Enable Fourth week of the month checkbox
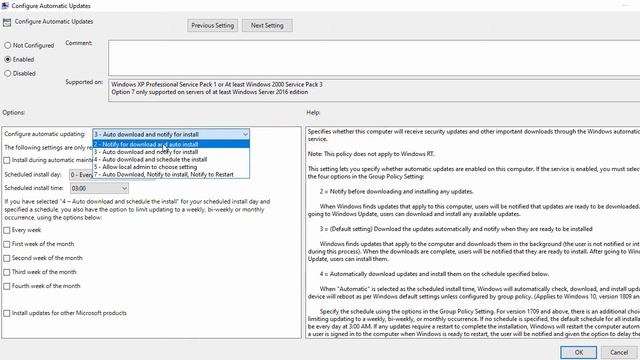Viewport: 640px width, 360px height. 7,286
